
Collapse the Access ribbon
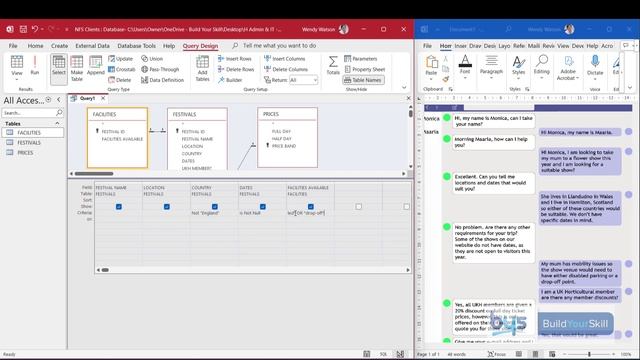coord(404,87)
